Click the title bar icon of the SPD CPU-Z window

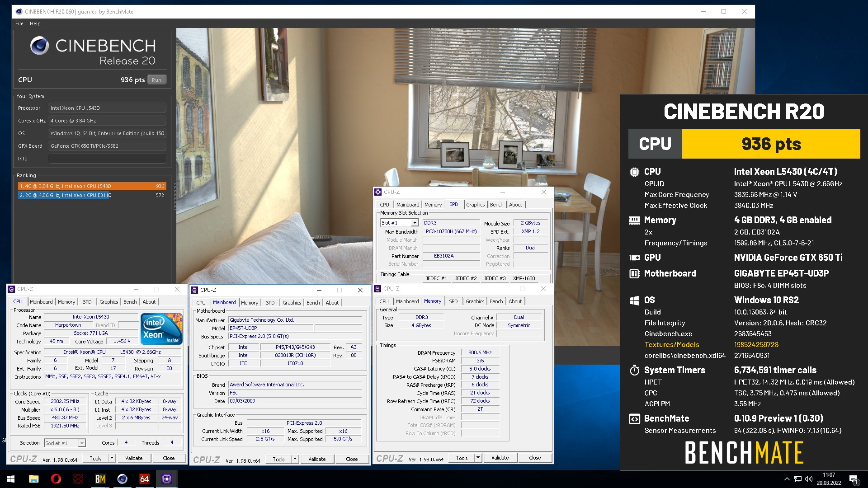click(378, 192)
